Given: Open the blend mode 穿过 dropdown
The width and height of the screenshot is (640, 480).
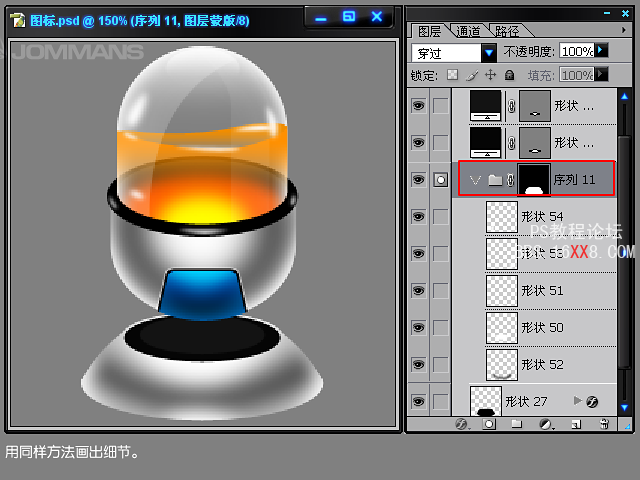Looking at the screenshot, I should pos(489,52).
